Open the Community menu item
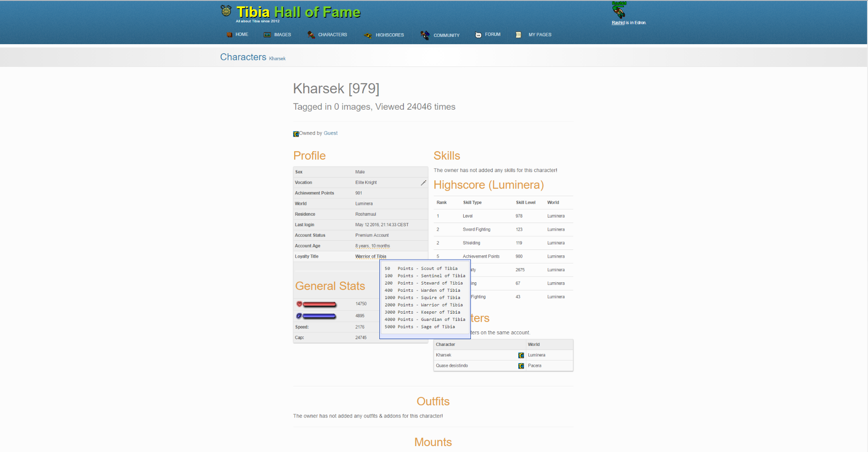The height and width of the screenshot is (452, 868). click(446, 35)
